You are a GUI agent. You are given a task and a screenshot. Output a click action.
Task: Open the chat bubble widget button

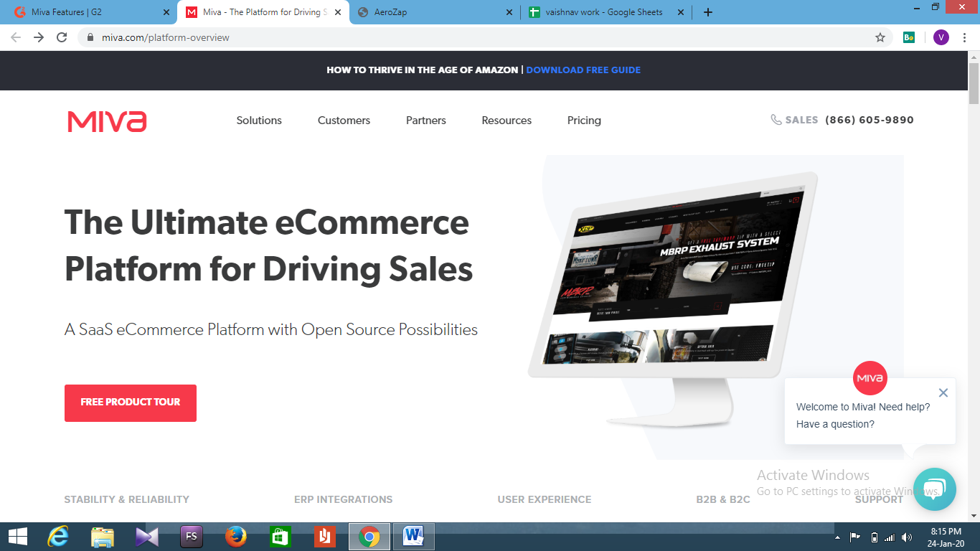pyautogui.click(x=935, y=489)
